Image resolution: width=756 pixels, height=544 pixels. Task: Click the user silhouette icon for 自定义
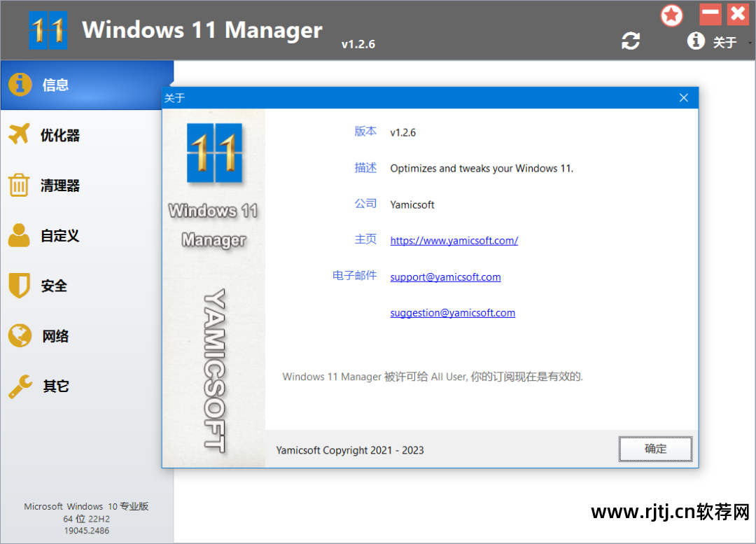pyautogui.click(x=19, y=235)
